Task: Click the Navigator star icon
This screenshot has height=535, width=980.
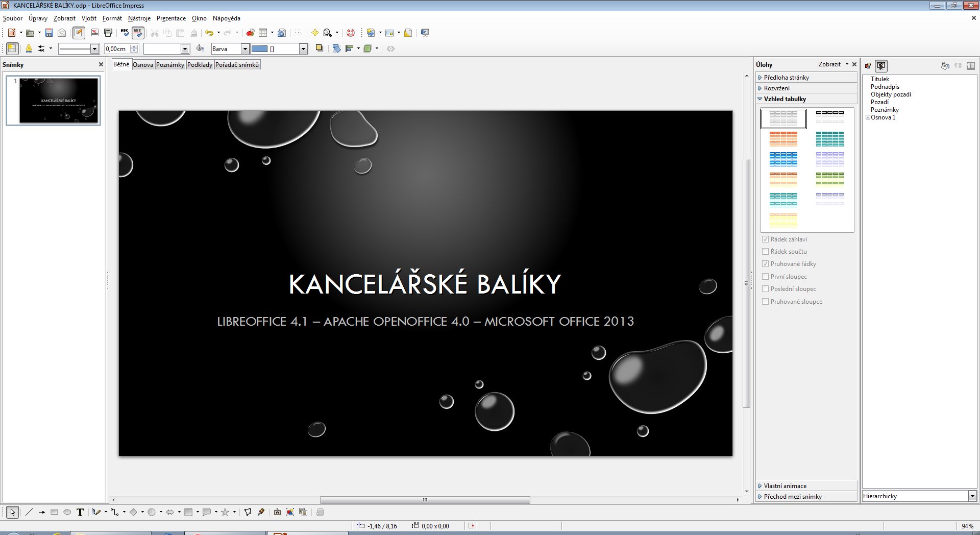Action: point(315,33)
